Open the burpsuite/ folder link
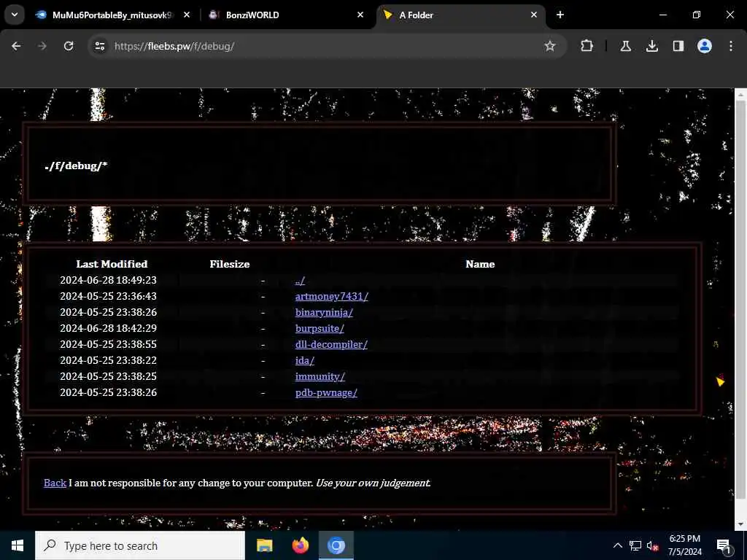The width and height of the screenshot is (747, 560). pyautogui.click(x=320, y=329)
